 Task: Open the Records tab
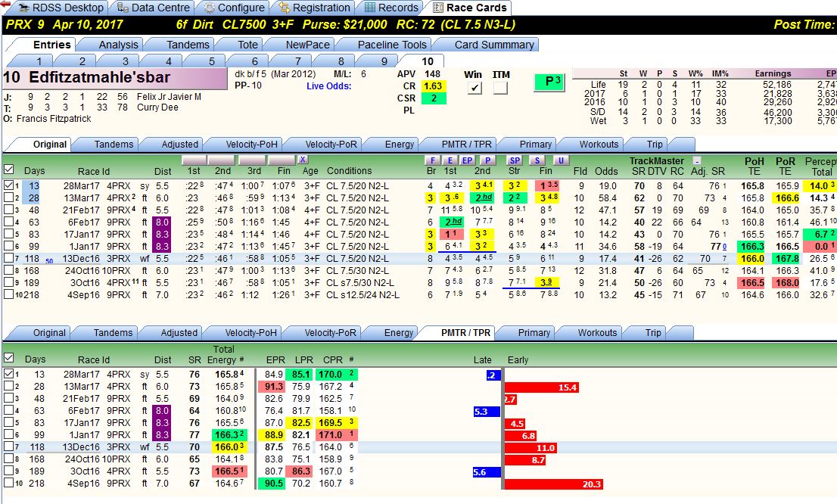(391, 8)
